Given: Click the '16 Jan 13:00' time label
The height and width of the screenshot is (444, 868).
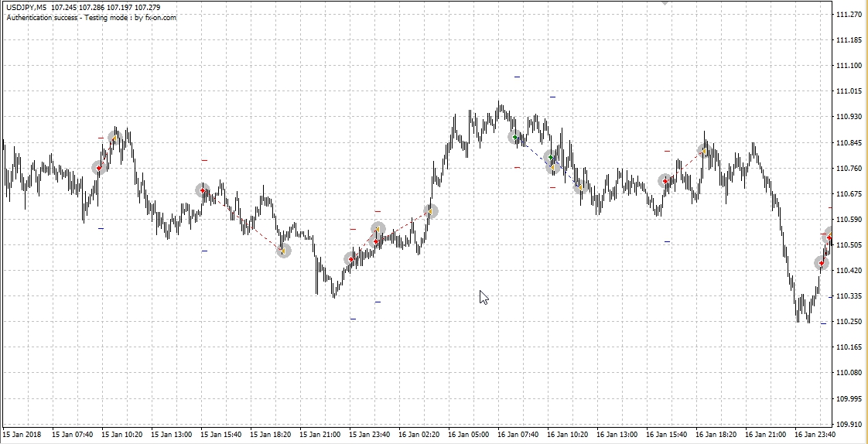Looking at the screenshot, I should click(x=617, y=435).
